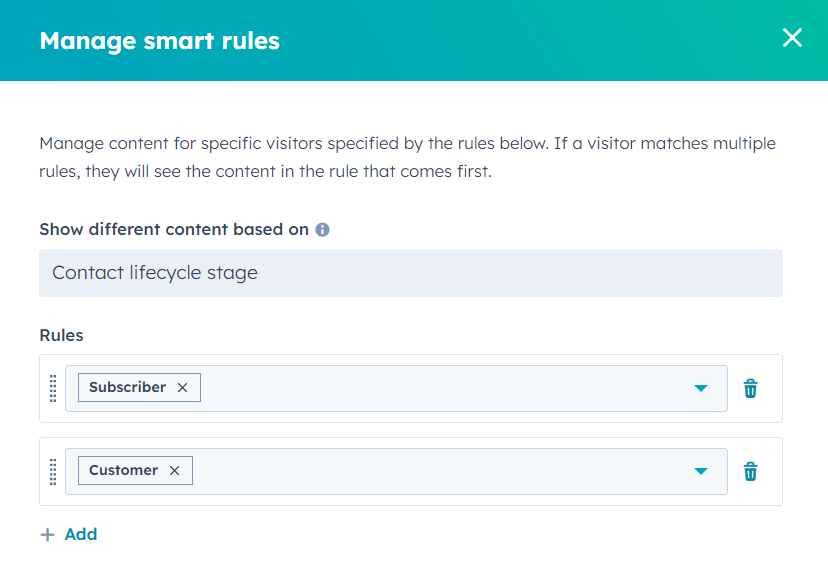Remove the Customer tag with its X icon
The height and width of the screenshot is (577, 828).
[x=175, y=470]
